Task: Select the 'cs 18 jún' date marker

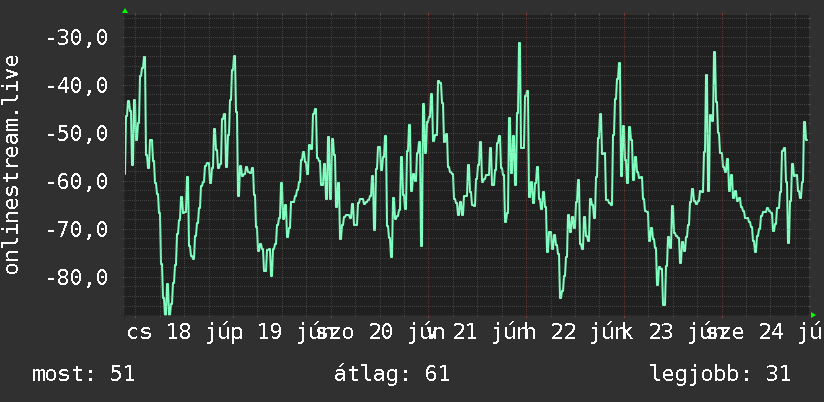Action: pos(179,333)
